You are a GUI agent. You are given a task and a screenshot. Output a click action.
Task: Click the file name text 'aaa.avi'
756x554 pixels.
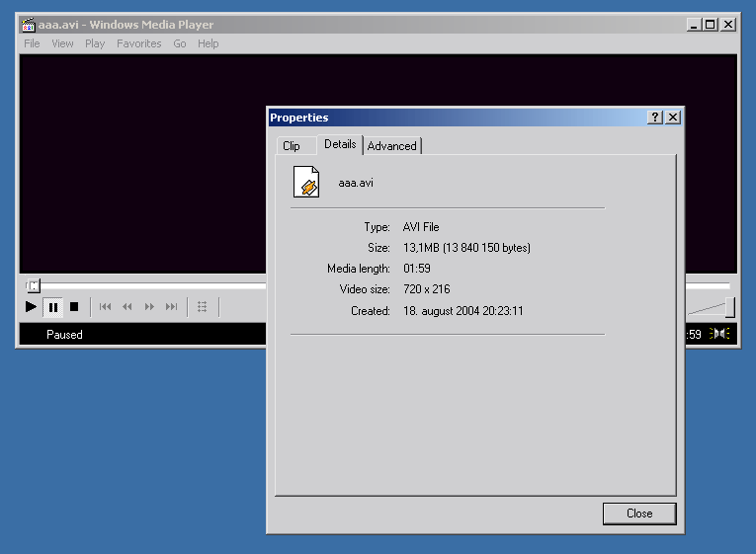[356, 183]
